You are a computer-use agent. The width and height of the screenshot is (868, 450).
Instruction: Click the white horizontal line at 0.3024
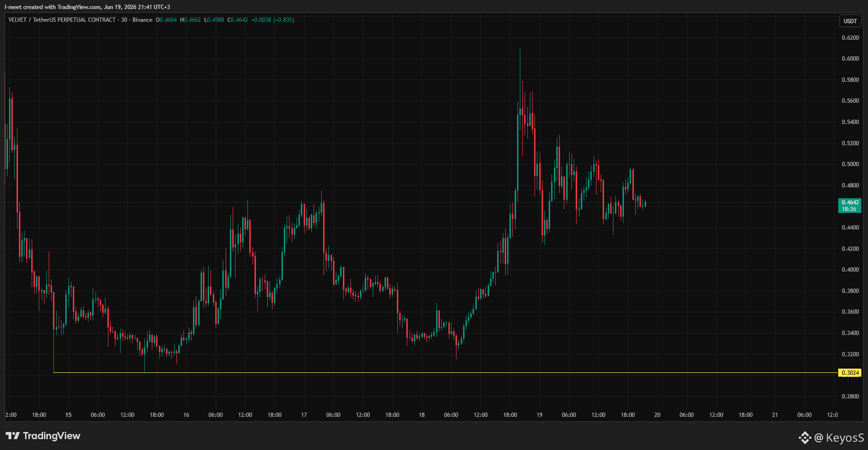pyautogui.click(x=445, y=373)
